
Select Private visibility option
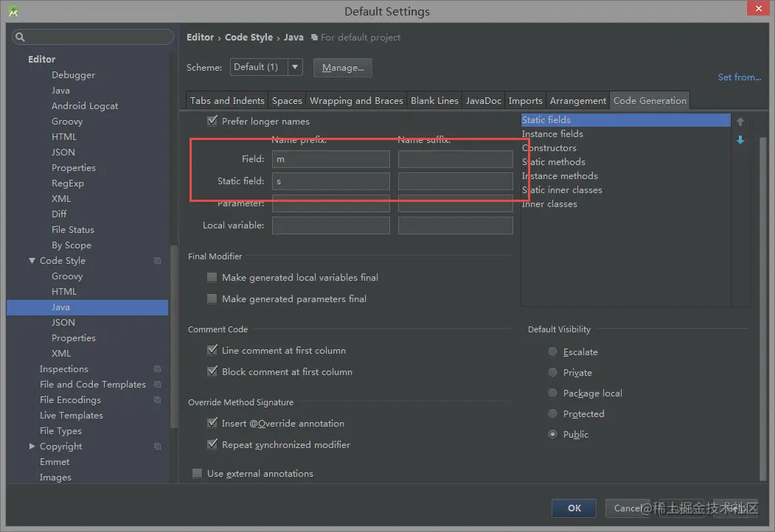pyautogui.click(x=552, y=372)
